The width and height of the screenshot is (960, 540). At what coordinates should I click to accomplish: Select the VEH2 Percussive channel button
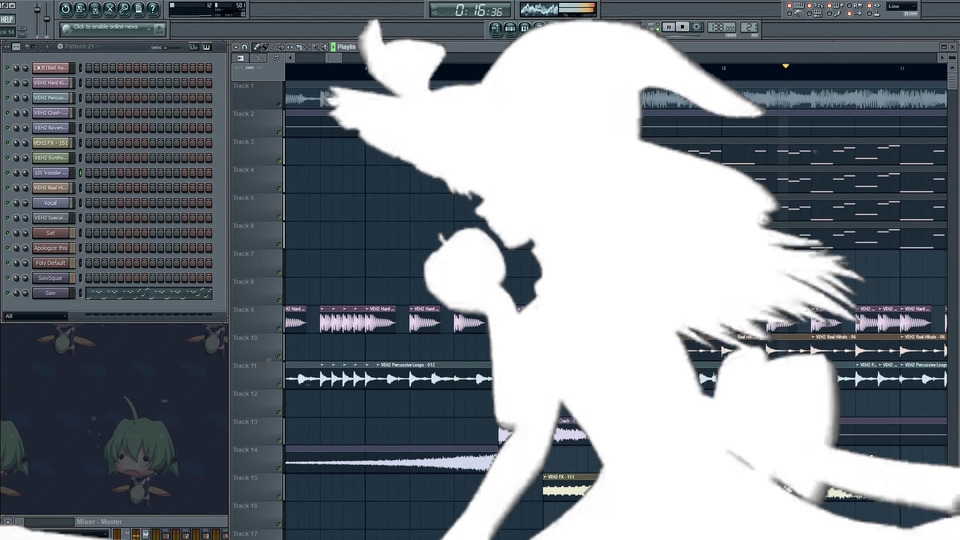coord(51,98)
